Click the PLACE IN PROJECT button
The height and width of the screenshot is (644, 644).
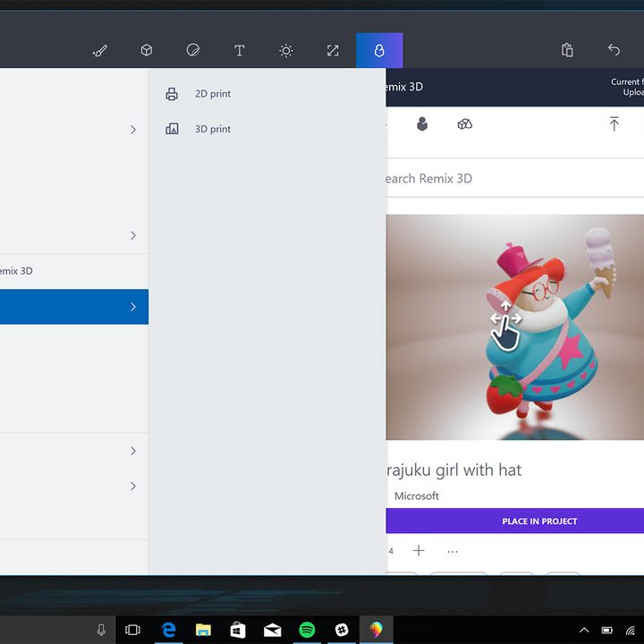[514, 521]
